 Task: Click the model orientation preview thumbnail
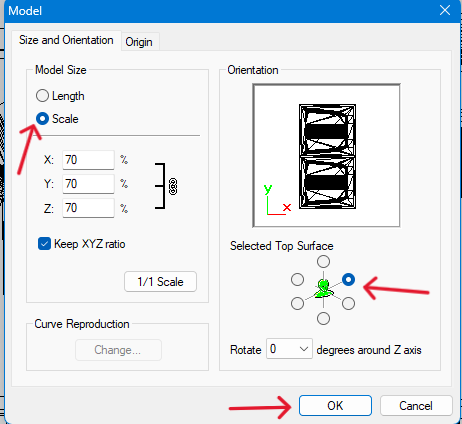[x=326, y=156]
